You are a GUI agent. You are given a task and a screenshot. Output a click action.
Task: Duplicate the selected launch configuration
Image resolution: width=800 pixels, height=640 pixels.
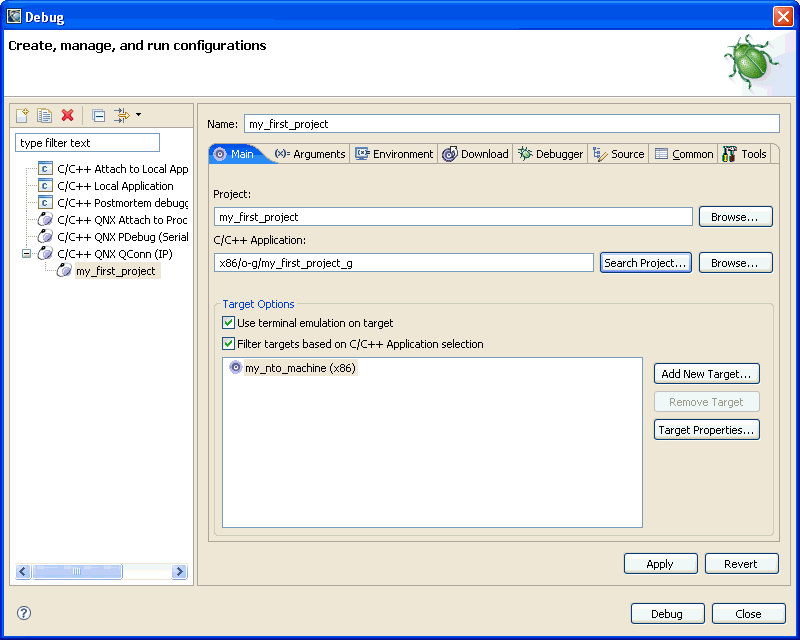(43, 115)
